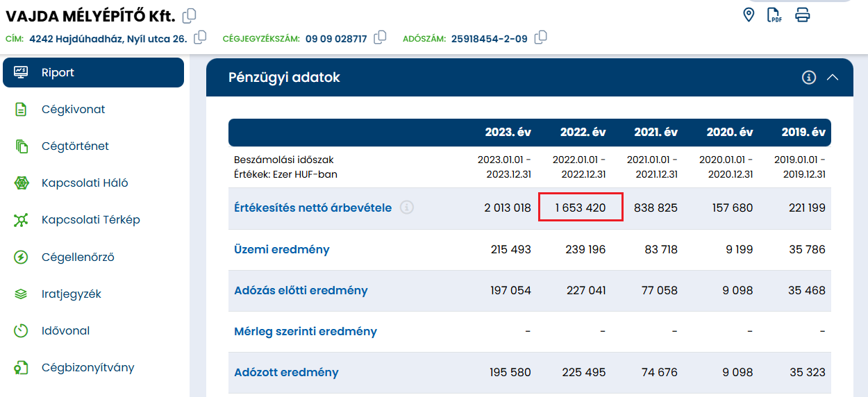Open the Kapcsolati Háló view
The width and height of the screenshot is (868, 397).
point(85,183)
